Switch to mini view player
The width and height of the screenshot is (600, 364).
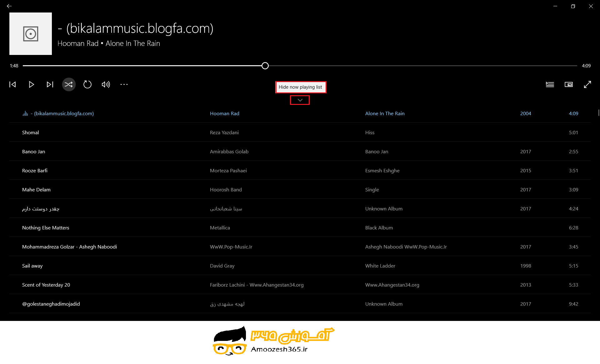(x=569, y=85)
